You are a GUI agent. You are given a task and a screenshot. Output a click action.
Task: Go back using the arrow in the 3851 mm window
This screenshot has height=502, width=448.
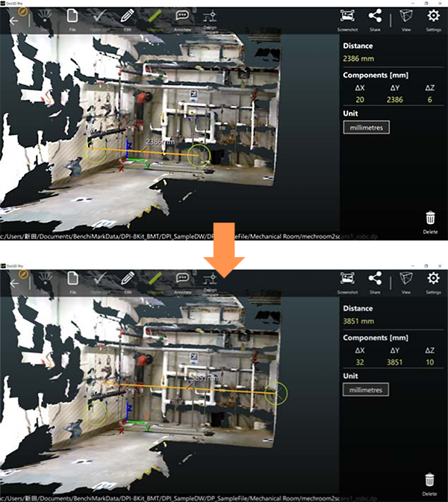point(13,283)
